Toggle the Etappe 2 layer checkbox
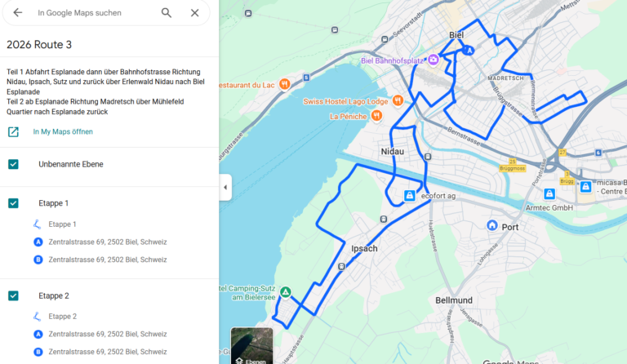 point(13,295)
